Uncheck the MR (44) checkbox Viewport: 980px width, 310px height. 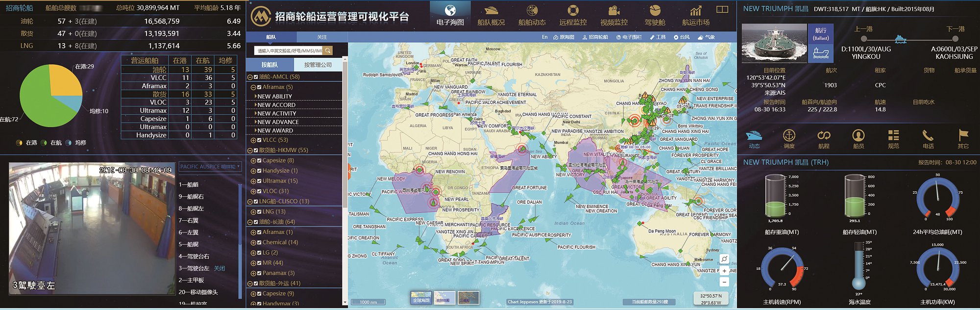[259, 263]
